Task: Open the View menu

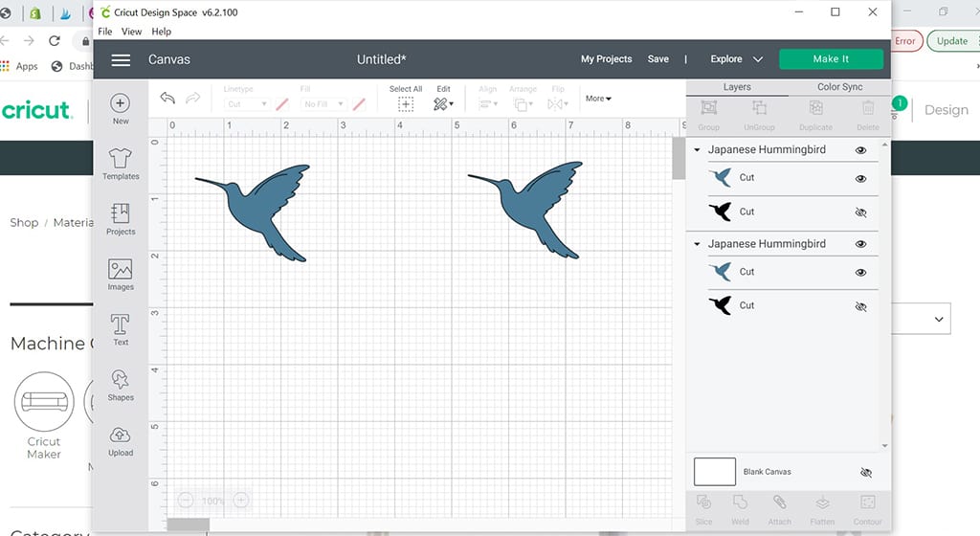Action: pos(131,32)
